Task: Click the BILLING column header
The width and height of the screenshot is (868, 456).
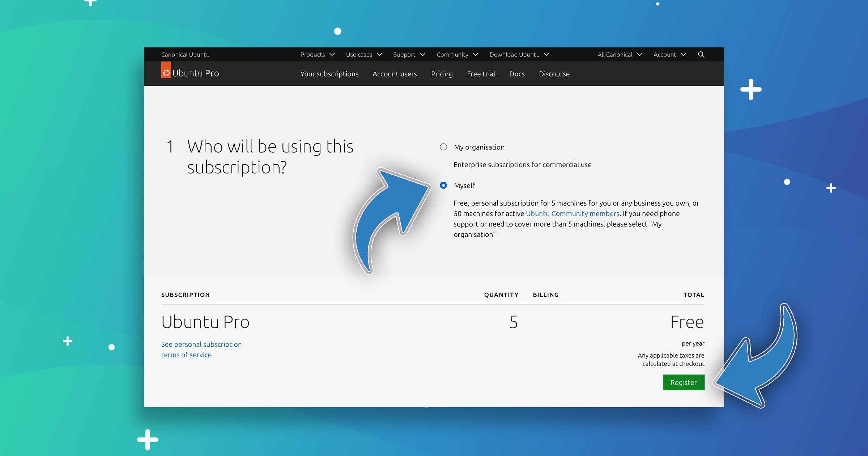Action: 546,295
